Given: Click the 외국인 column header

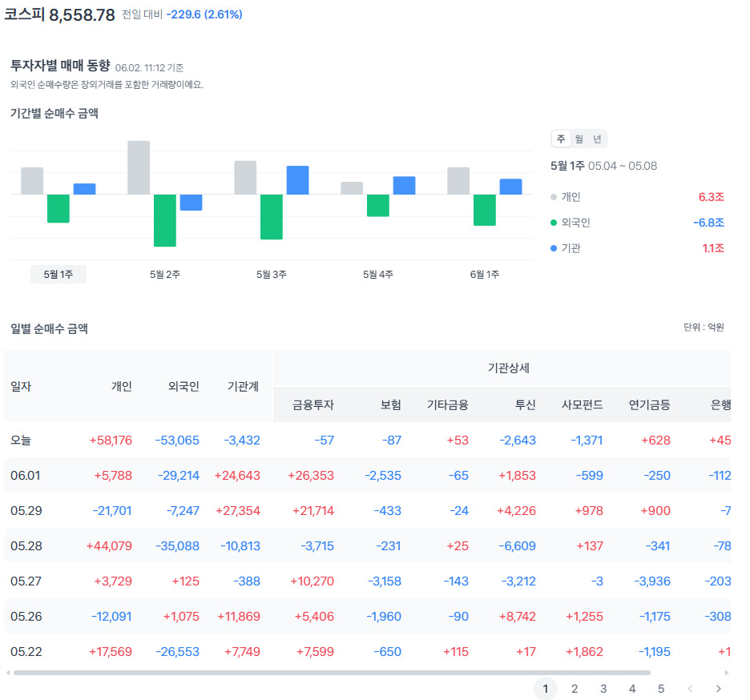Looking at the screenshot, I should 183,386.
